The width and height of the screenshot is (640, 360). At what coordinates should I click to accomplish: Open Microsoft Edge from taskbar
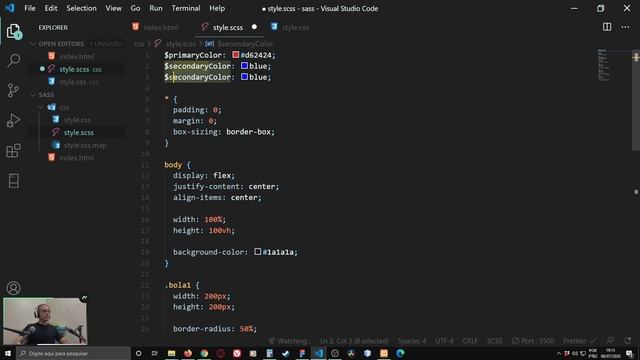pos(400,353)
